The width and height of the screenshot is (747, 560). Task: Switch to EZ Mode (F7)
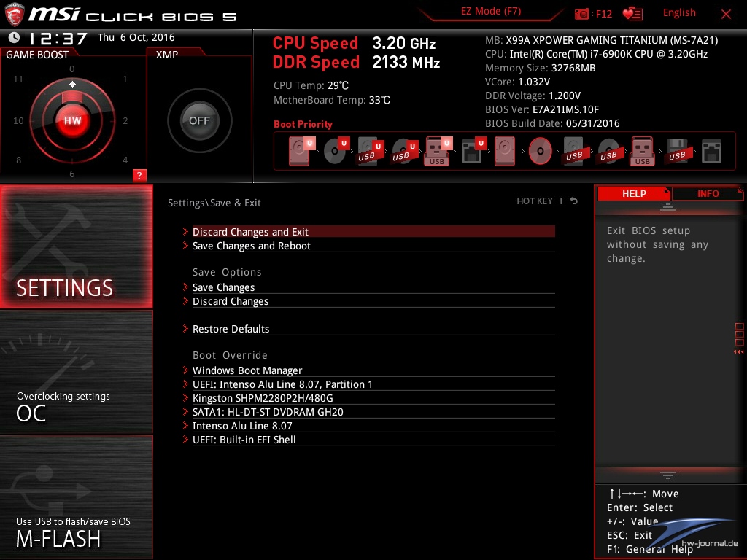(x=491, y=12)
